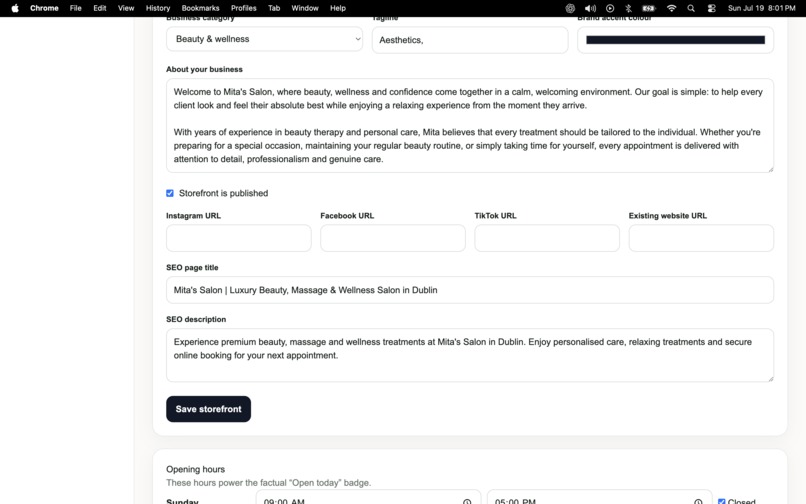Click the 'SEO page title' label
The height and width of the screenshot is (504, 806).
[x=192, y=267]
